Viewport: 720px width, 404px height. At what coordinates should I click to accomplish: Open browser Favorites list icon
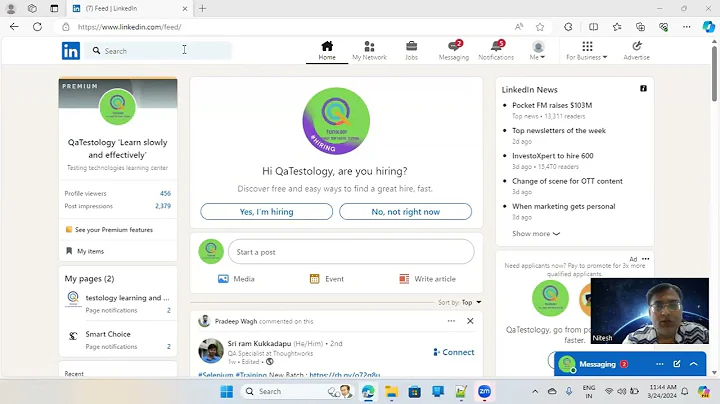coord(617,27)
